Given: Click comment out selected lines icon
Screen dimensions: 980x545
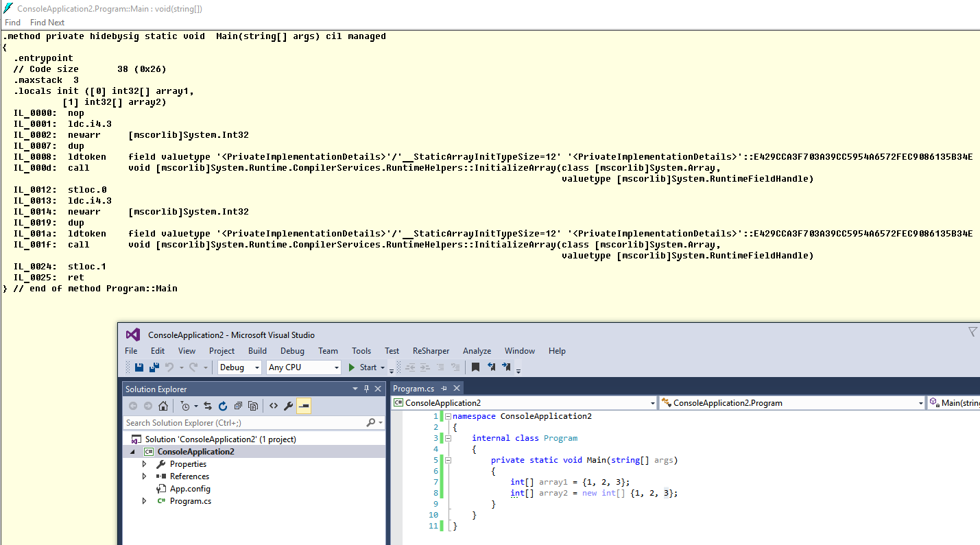Looking at the screenshot, I should tap(440, 367).
